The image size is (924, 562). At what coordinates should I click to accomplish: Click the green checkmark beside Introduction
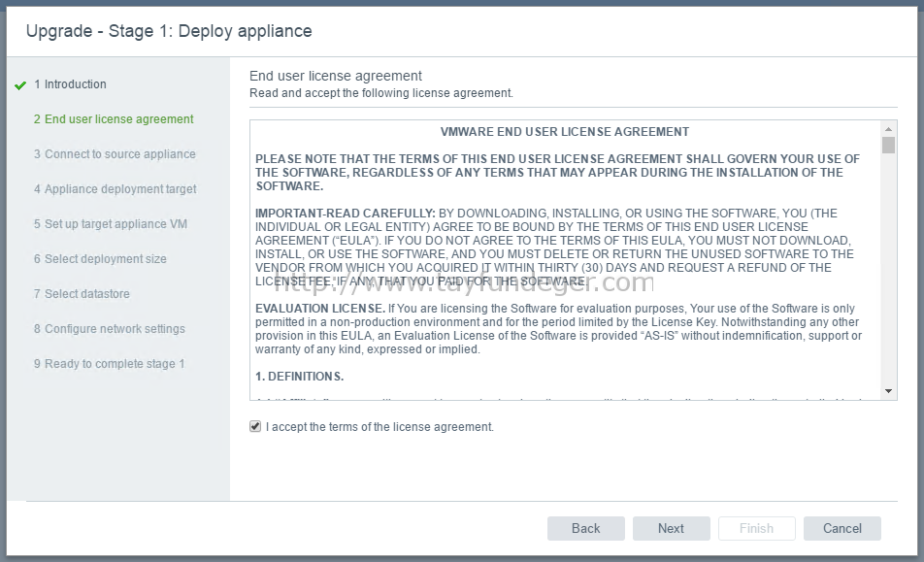tap(20, 85)
